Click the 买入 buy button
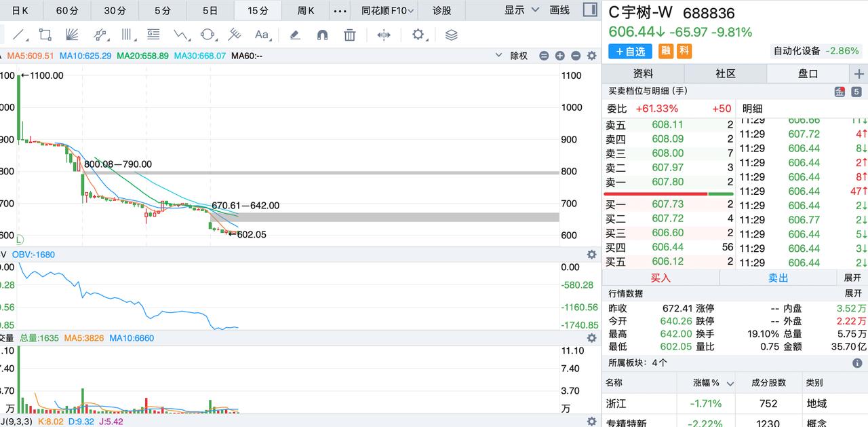This screenshot has width=868, height=427. (x=660, y=278)
